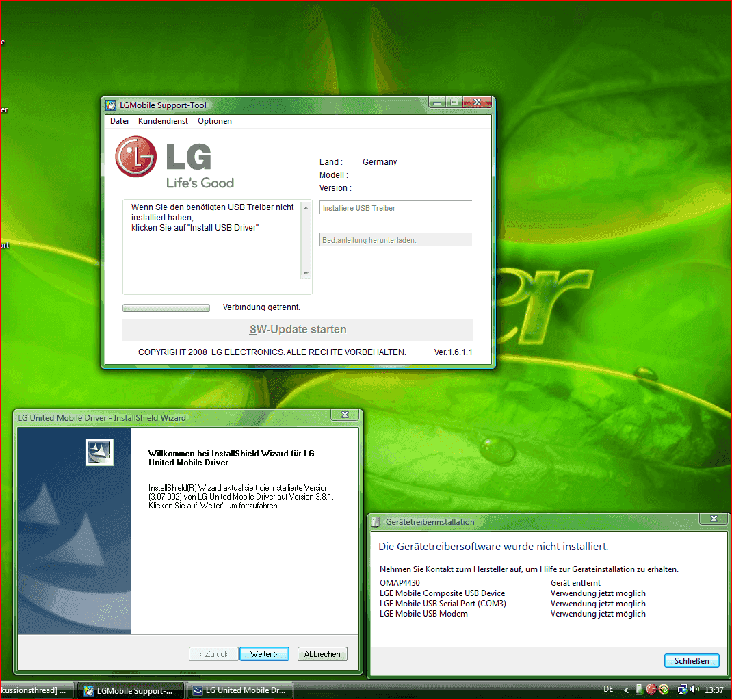Click the LGMobile Support-Tool title bar icon
This screenshot has width=732, height=700.
111,105
